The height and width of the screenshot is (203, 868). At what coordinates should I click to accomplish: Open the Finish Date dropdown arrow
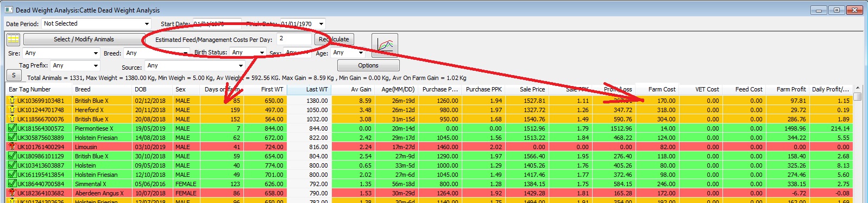pos(321,23)
